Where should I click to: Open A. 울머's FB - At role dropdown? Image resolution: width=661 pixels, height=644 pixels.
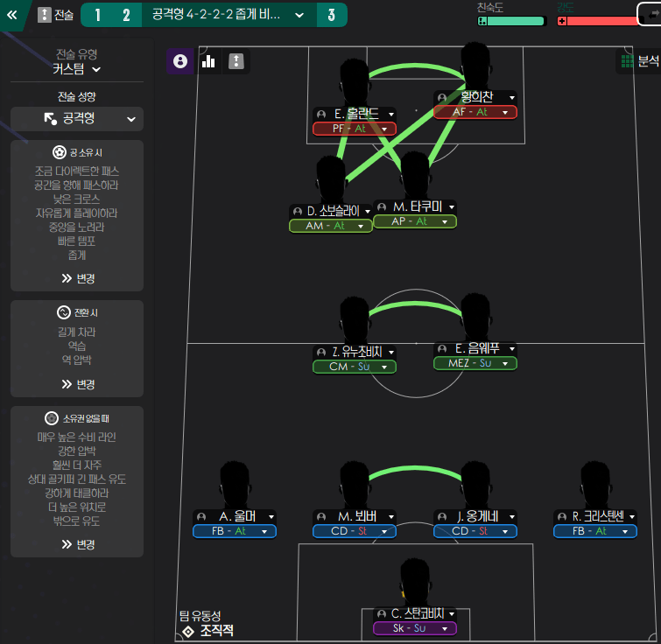pos(235,531)
